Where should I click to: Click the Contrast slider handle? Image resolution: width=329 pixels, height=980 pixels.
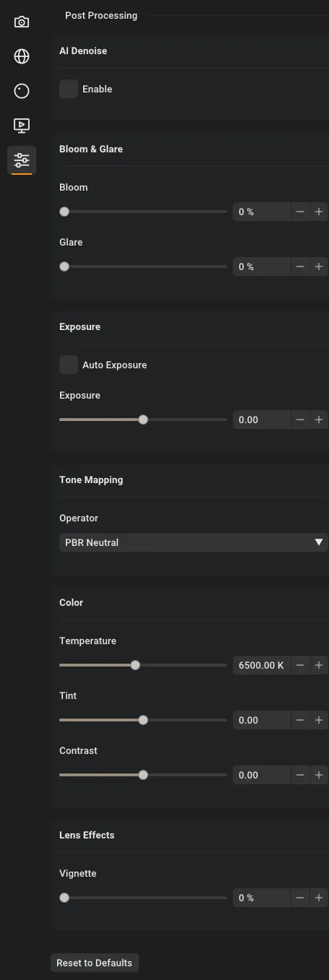(x=143, y=775)
